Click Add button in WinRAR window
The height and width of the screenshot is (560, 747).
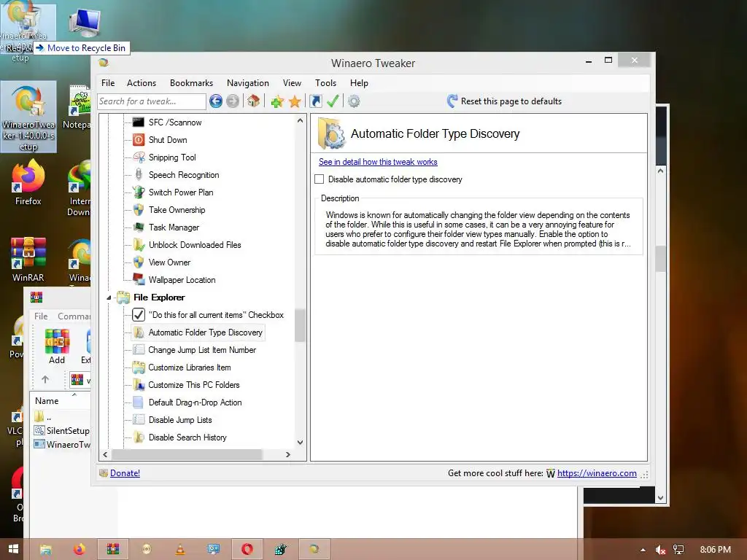(x=57, y=346)
